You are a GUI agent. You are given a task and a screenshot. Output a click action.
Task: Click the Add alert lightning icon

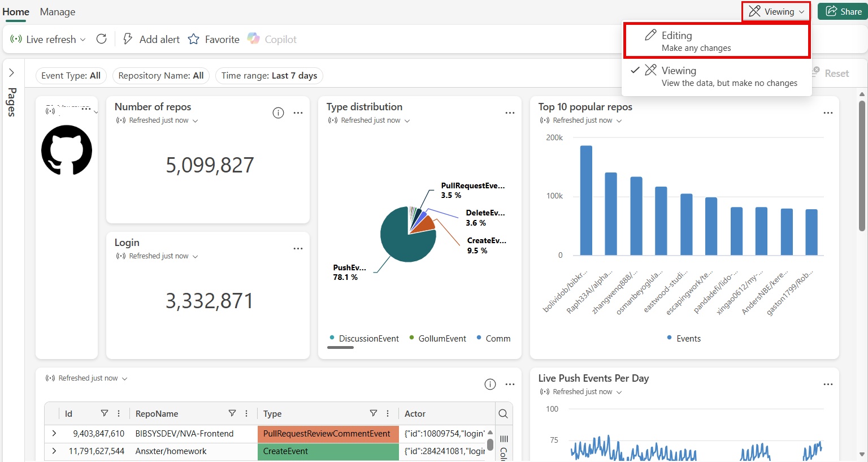click(x=128, y=39)
